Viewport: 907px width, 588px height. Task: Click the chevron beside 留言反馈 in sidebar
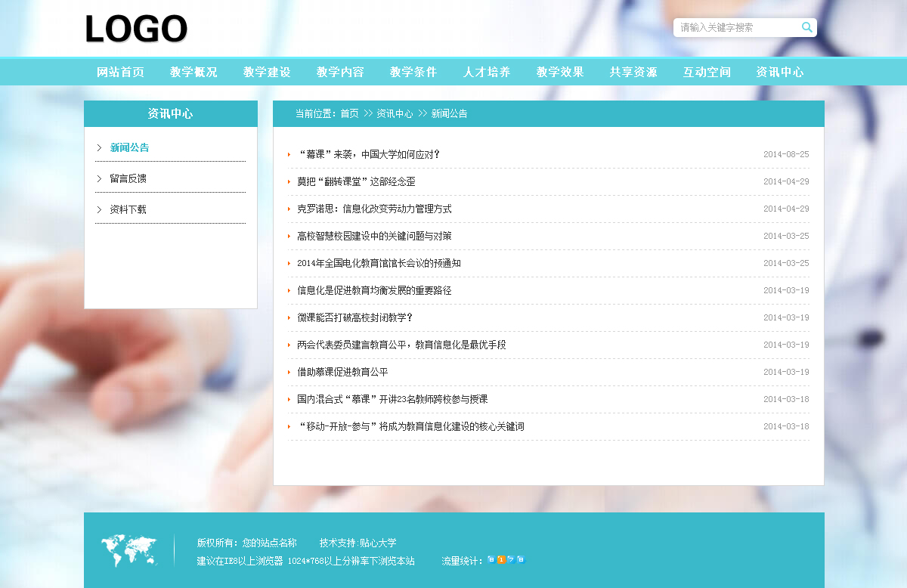99,178
